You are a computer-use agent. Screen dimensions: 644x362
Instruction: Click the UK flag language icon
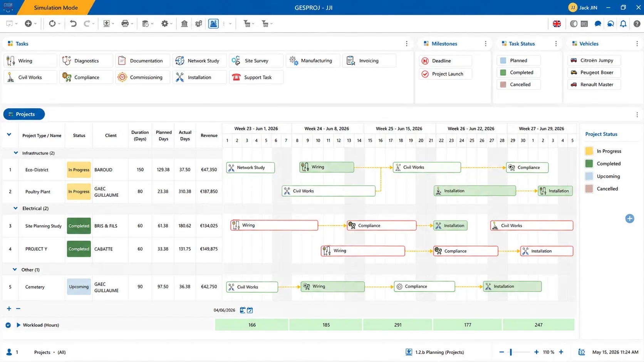(x=557, y=24)
